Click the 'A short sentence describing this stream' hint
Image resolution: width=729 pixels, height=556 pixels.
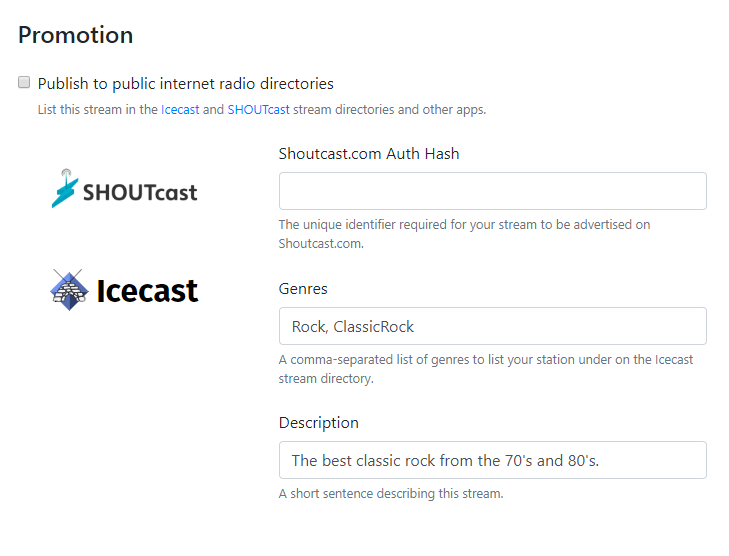pos(391,493)
